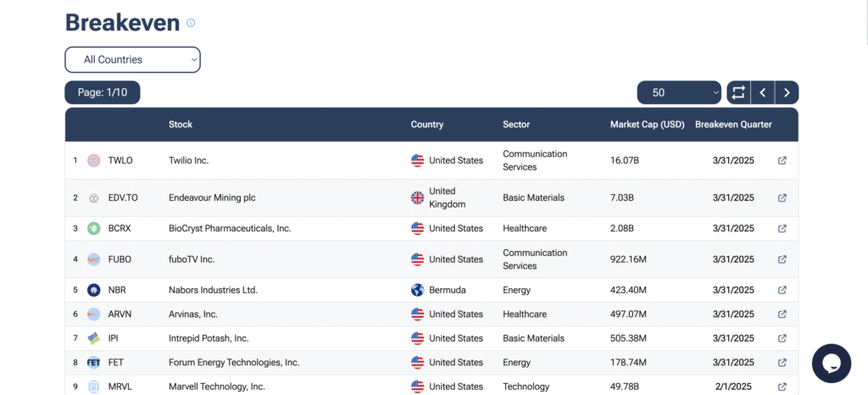Image resolution: width=868 pixels, height=395 pixels.
Task: Click the FUBO company logo
Action: pyautogui.click(x=93, y=259)
